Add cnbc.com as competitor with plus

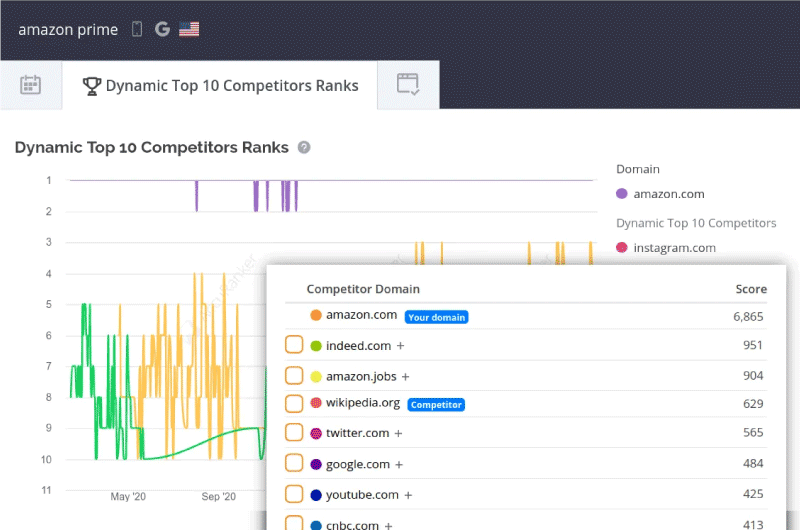(389, 525)
